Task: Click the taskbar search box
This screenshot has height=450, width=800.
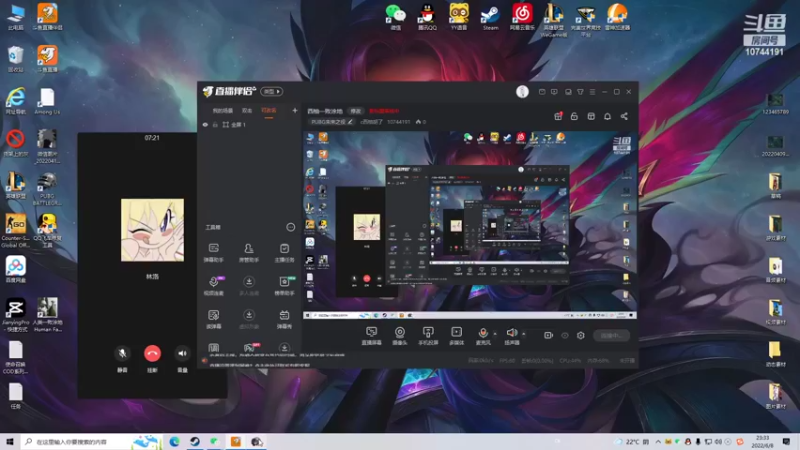Action: point(92,441)
